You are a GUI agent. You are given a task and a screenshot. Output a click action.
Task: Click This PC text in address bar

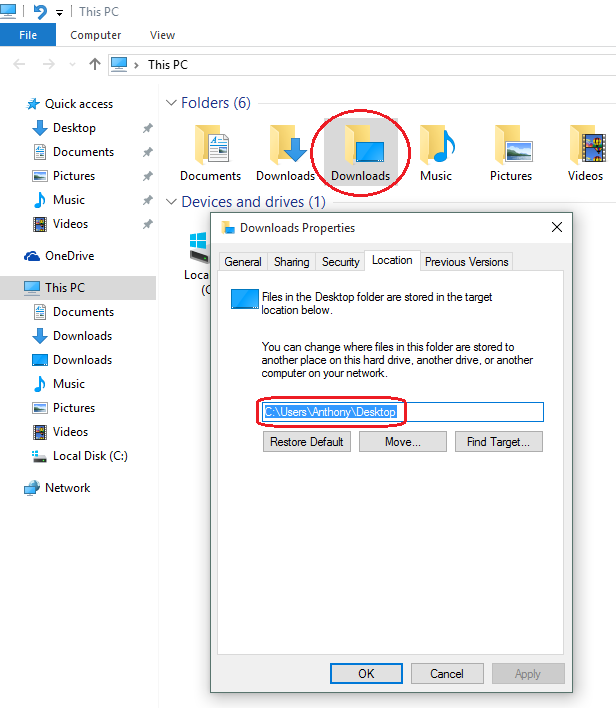pyautogui.click(x=168, y=65)
